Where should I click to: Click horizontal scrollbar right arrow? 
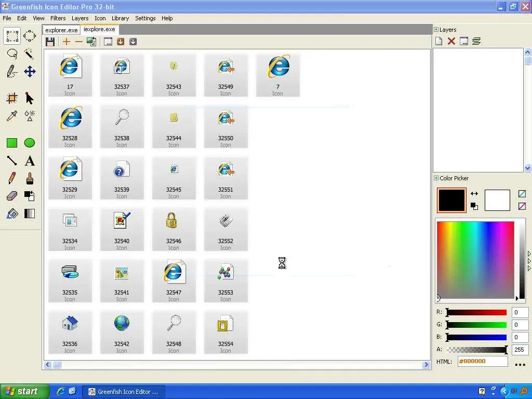click(x=426, y=365)
